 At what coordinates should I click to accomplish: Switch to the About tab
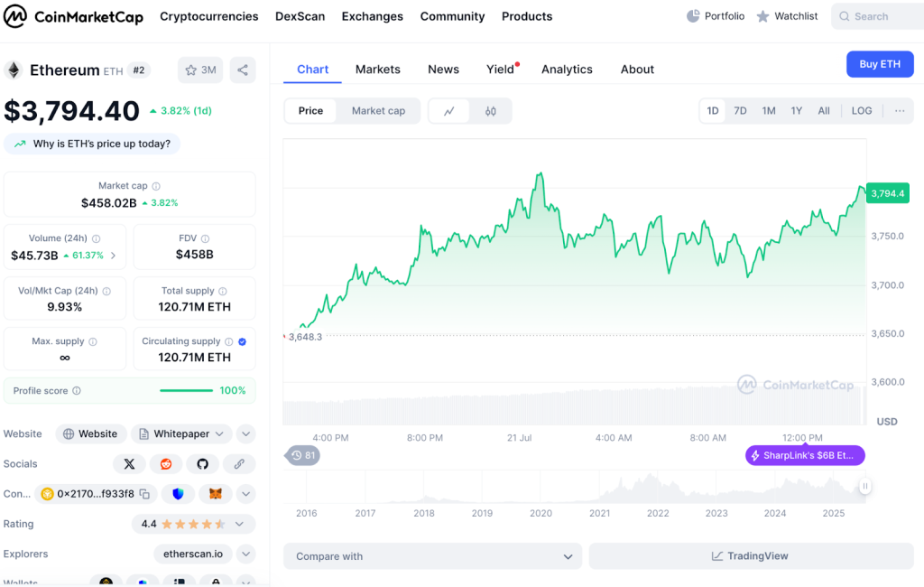point(637,70)
